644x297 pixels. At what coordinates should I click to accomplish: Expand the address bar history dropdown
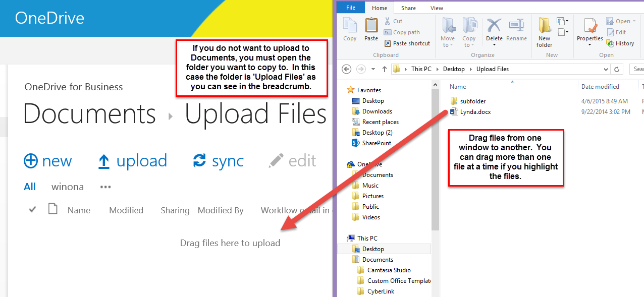click(x=606, y=69)
